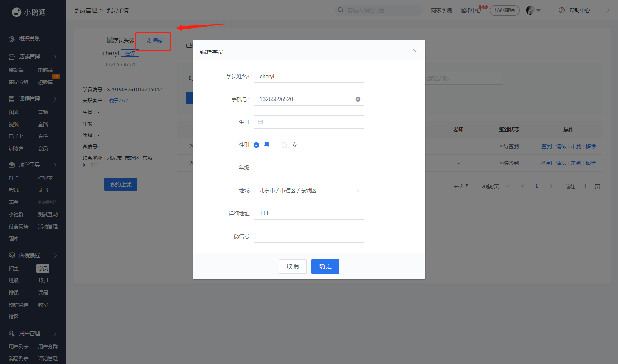Click the 取消 cancel button
Viewport: 618px width, 364px height.
pos(293,266)
